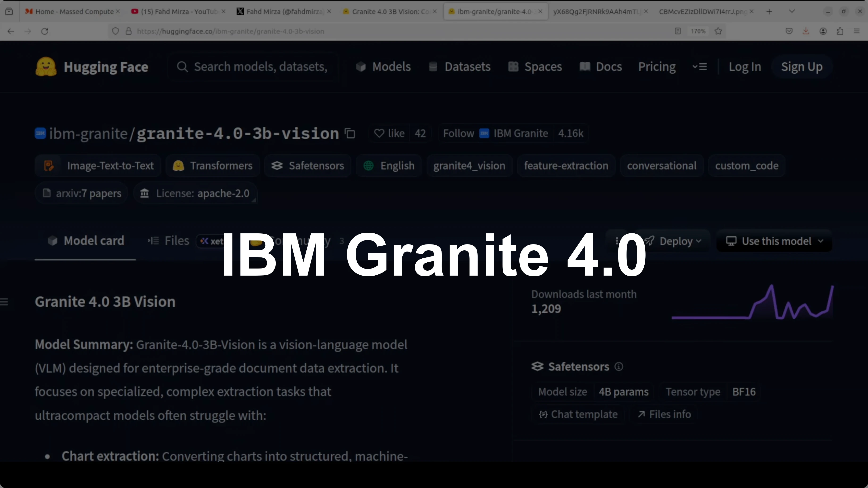Click the copy icon next to granite-4.0-3b-vision
This screenshot has height=488, width=868.
(x=350, y=133)
